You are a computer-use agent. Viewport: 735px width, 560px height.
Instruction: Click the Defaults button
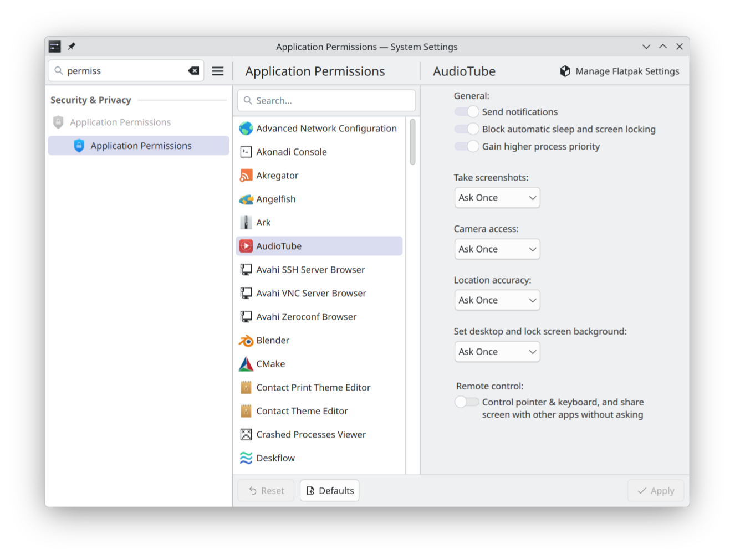click(329, 490)
